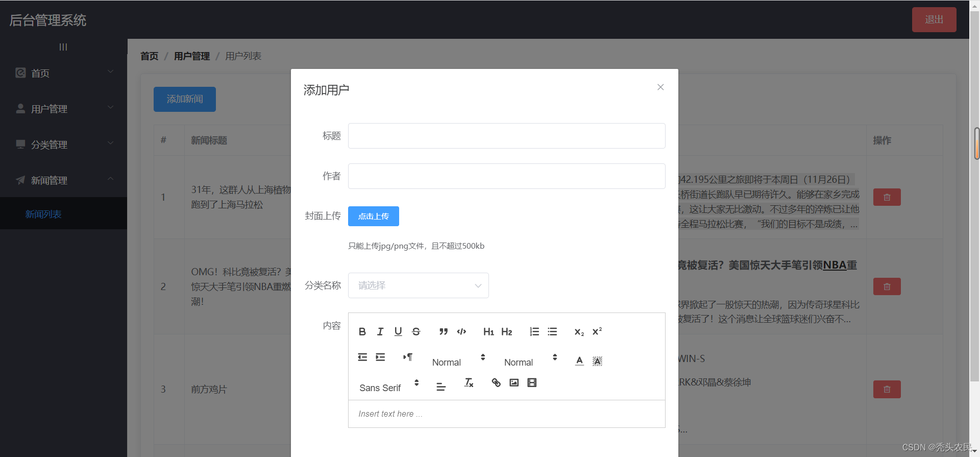Click the 操作 column header
Viewport: 980px width, 457px height.
[882, 140]
